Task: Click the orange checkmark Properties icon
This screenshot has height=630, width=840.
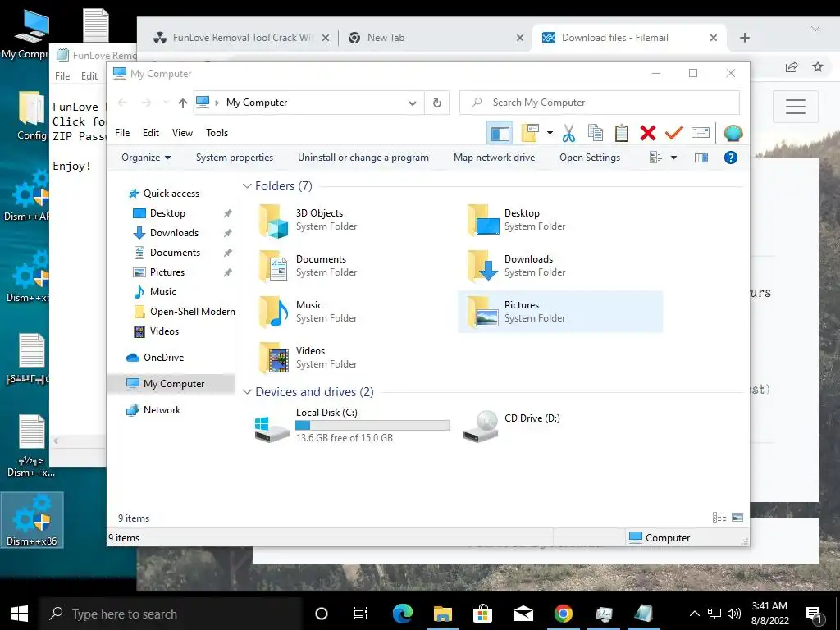Action: [x=674, y=132]
